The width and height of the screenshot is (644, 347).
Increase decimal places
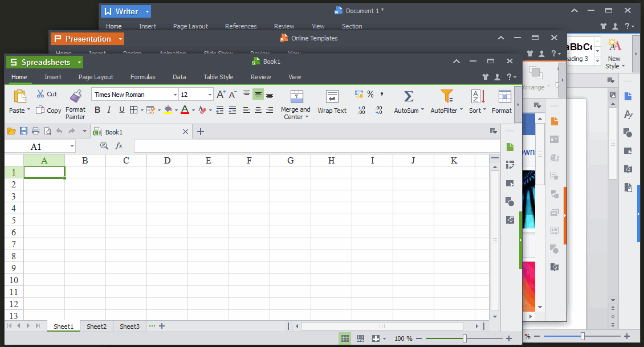click(x=361, y=110)
